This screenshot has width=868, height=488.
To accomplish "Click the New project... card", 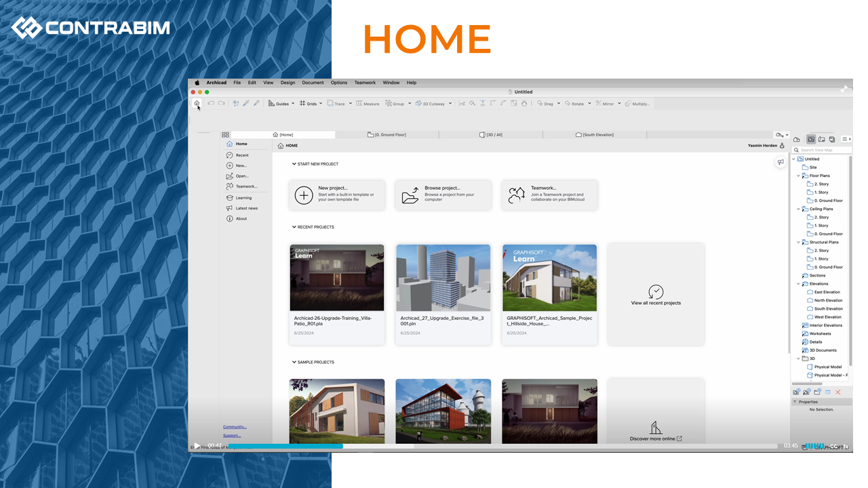I will pos(337,195).
